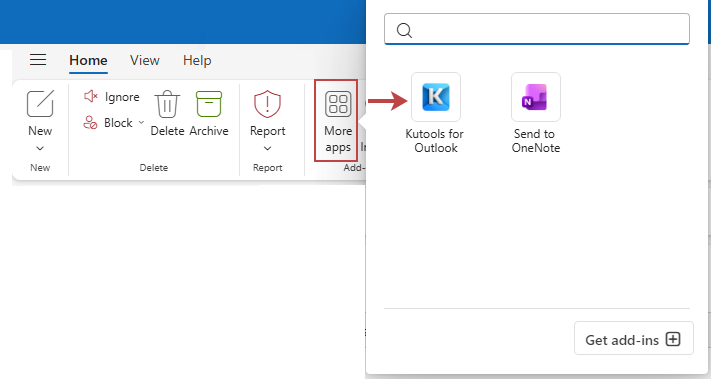Image resolution: width=711 pixels, height=379 pixels.
Task: Expand the New dropdown chevron
Action: point(40,148)
